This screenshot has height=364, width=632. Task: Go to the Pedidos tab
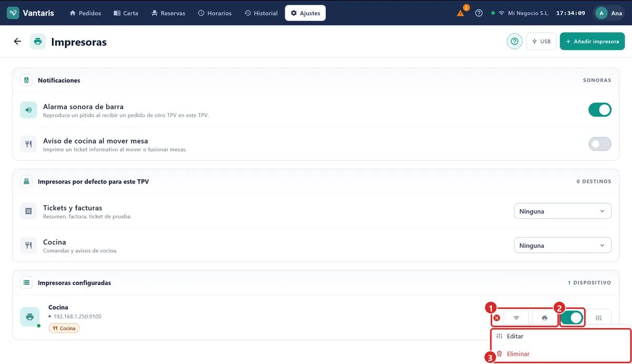85,13
